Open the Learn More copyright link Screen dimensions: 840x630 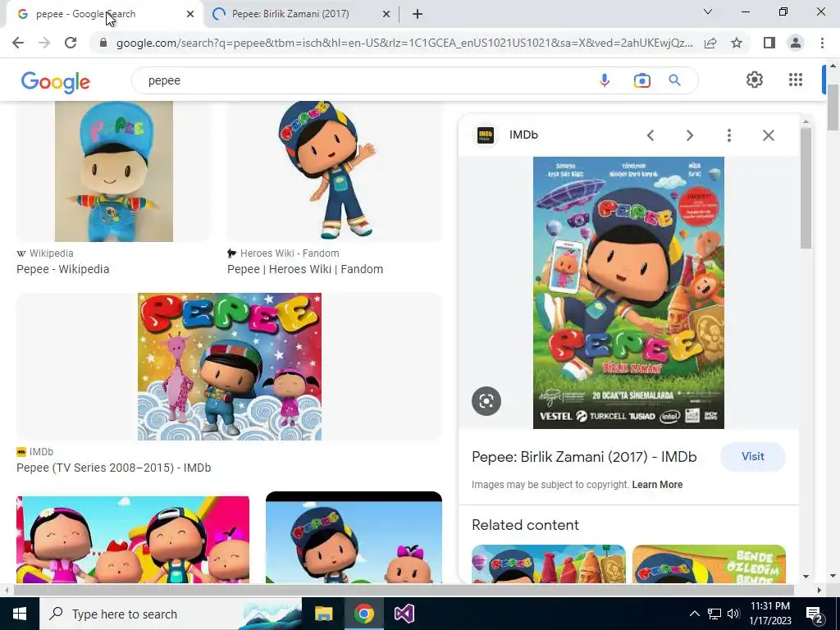coord(657,484)
